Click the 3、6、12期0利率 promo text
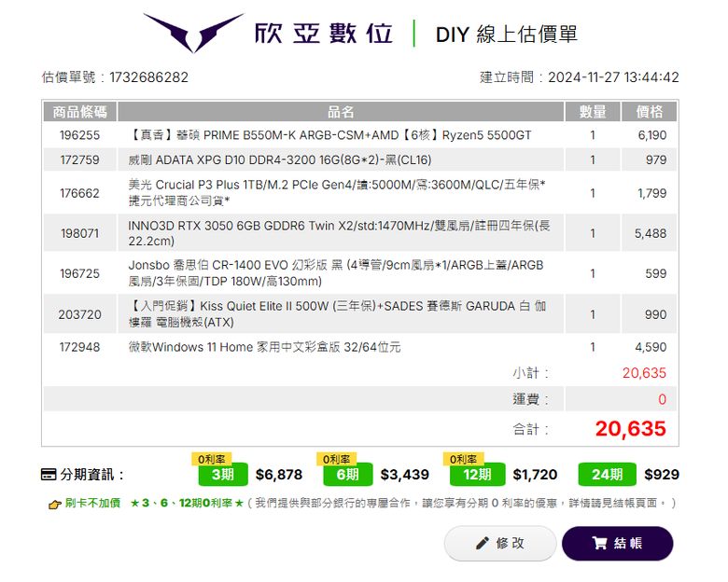The height and width of the screenshot is (582, 728). click(187, 503)
